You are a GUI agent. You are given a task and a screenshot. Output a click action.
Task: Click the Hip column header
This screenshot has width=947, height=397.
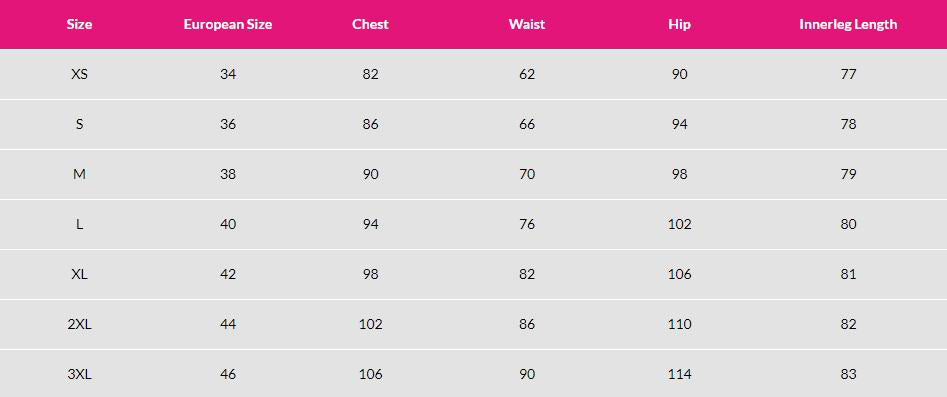pos(679,25)
